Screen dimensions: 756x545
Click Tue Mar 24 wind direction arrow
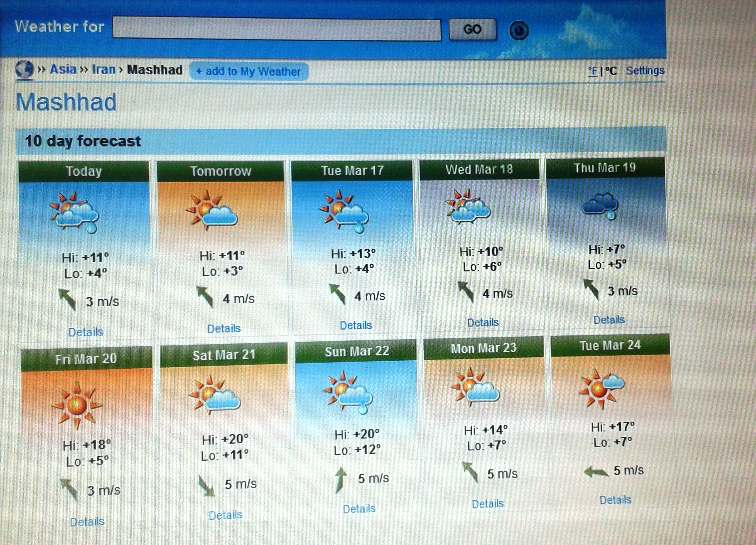[596, 472]
